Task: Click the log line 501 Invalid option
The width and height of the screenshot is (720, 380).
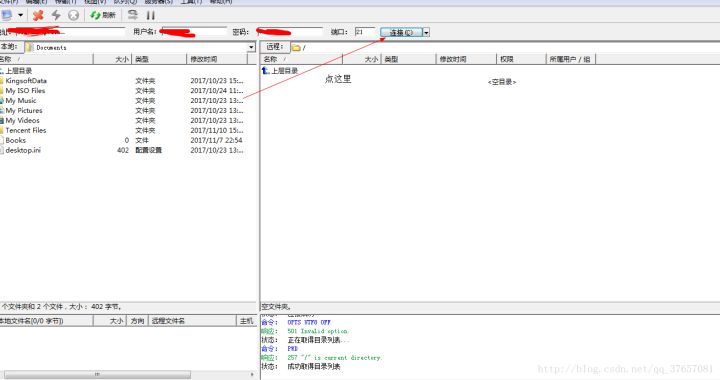Action: [318, 331]
